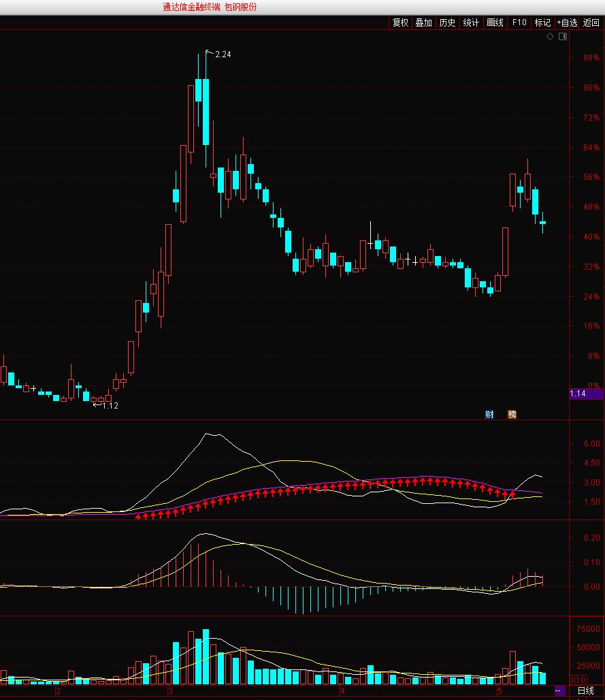The height and width of the screenshot is (700, 605).
Task: Click month 5 marker on date axis
Action: coord(500,691)
